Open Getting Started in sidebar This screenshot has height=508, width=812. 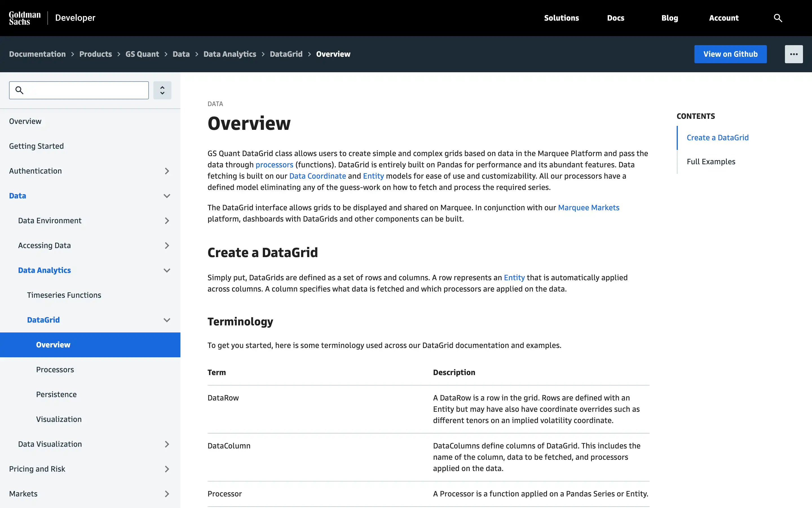click(x=36, y=146)
